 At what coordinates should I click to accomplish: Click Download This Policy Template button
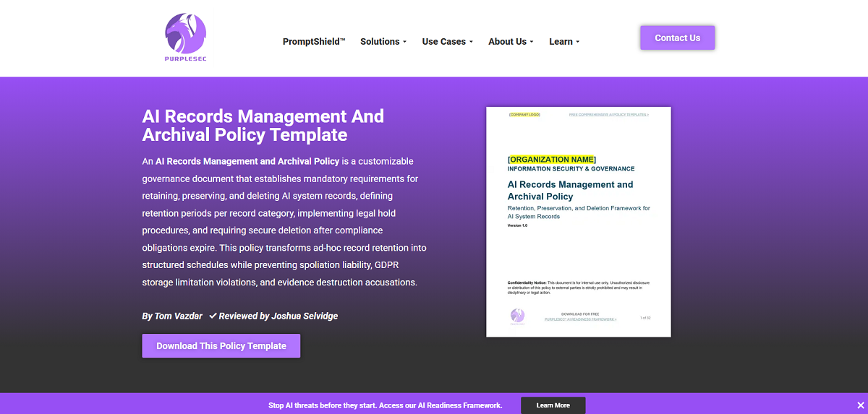pos(221,345)
